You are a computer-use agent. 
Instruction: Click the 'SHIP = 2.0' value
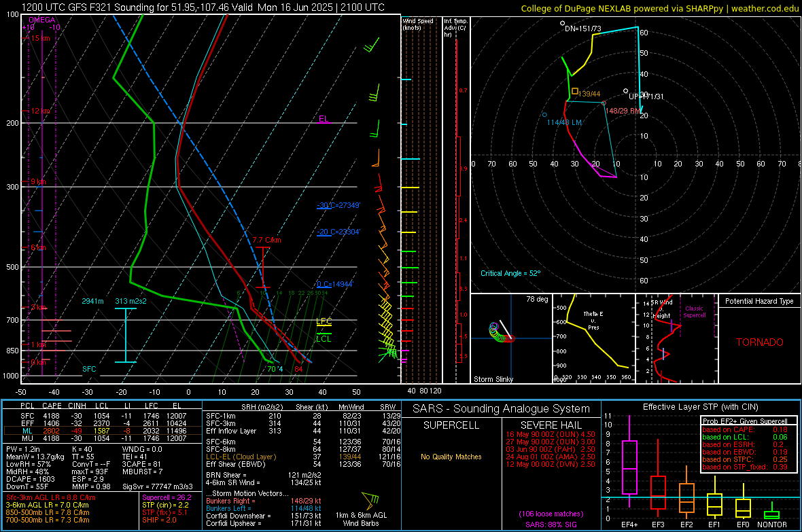pos(159,520)
